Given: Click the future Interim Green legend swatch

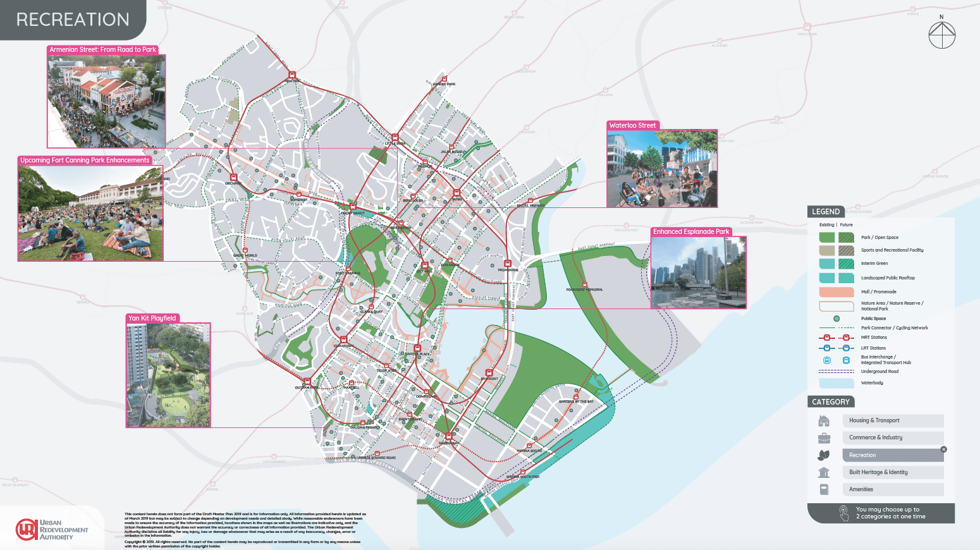Looking at the screenshot, I should (846, 264).
